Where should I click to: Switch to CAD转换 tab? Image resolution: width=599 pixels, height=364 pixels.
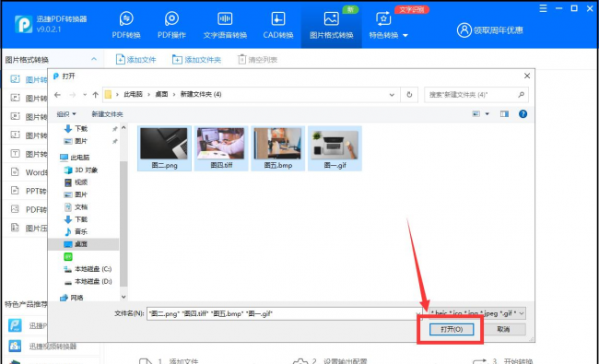pyautogui.click(x=277, y=26)
